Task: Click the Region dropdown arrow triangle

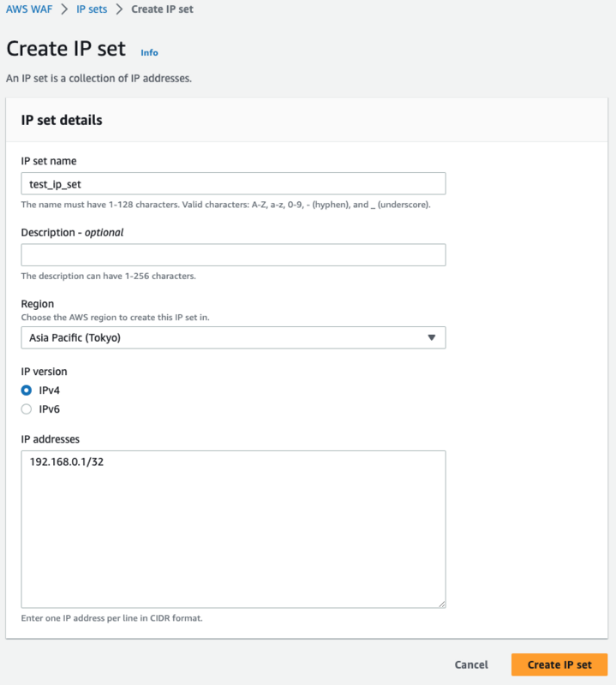Action: pos(432,337)
